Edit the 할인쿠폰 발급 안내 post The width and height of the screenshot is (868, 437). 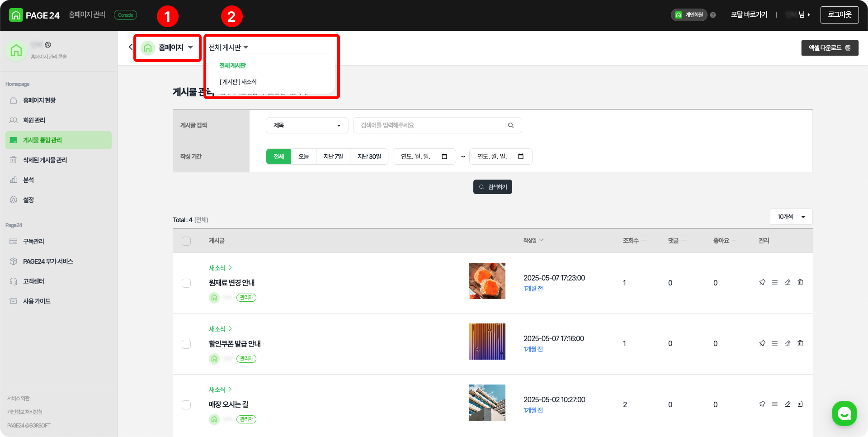(x=788, y=343)
